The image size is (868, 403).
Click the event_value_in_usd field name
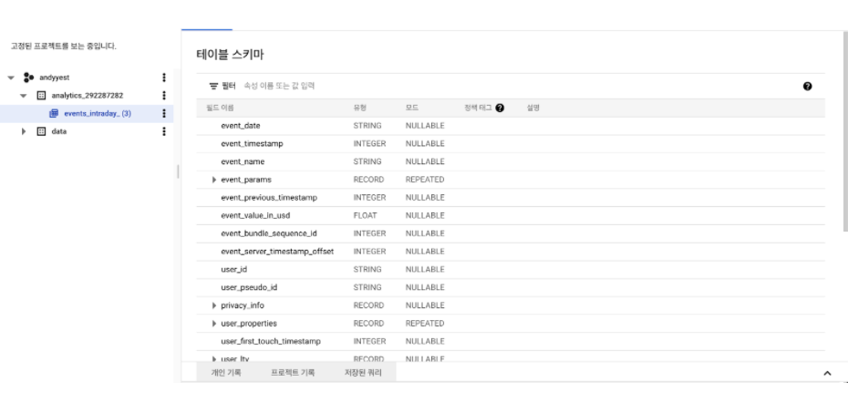[x=255, y=215]
